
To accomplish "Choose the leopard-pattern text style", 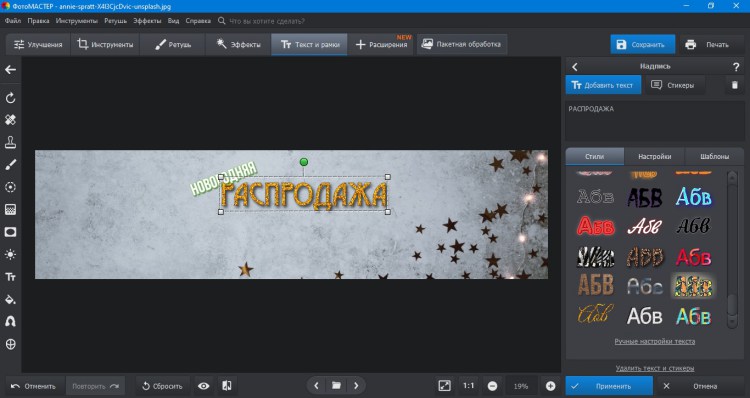I will [644, 257].
